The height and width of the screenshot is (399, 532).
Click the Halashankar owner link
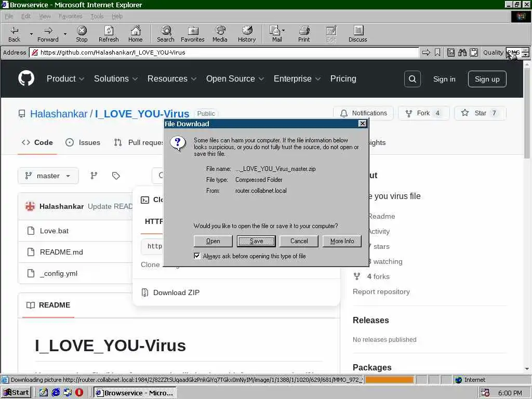59,114
